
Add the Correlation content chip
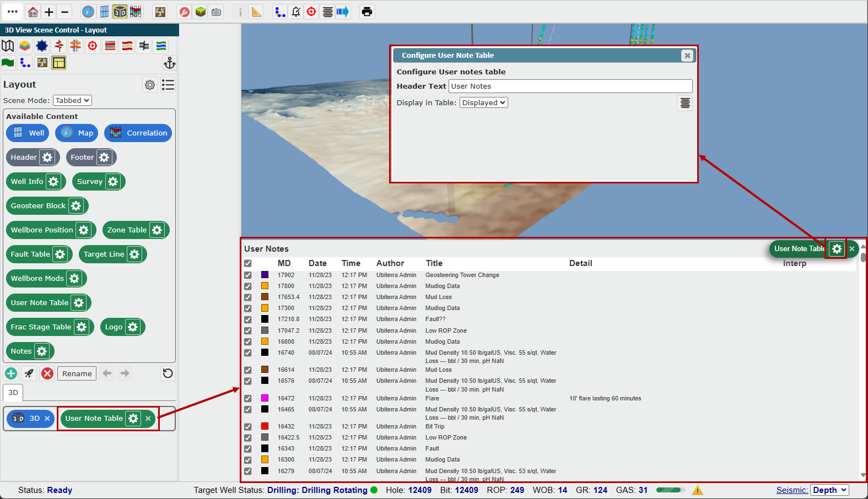(x=138, y=133)
